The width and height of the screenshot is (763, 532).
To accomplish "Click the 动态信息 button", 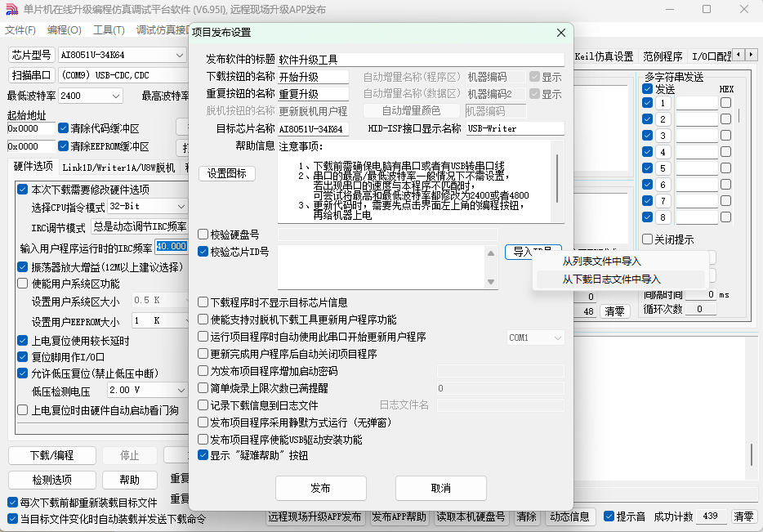I will (x=569, y=517).
